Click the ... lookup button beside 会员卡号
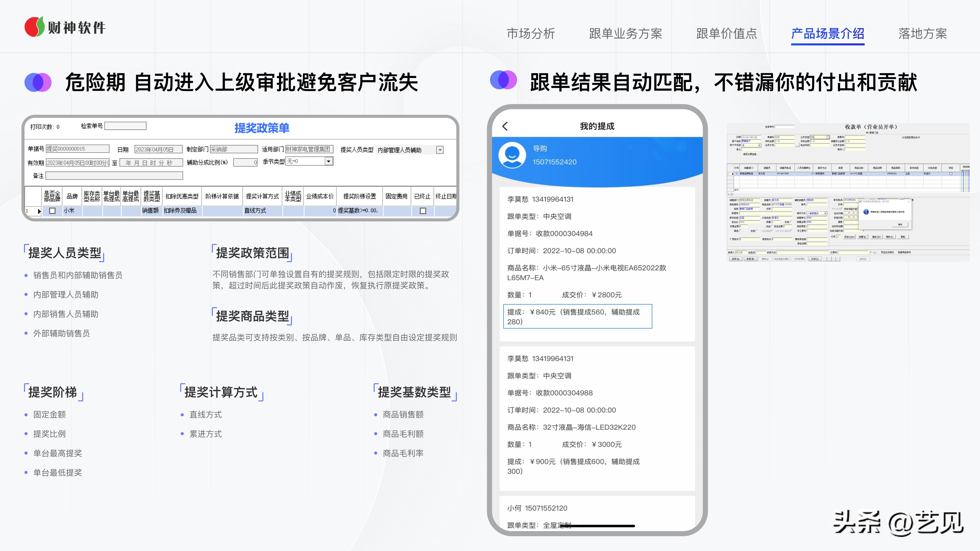Image resolution: width=980 pixels, height=551 pixels. (x=797, y=145)
